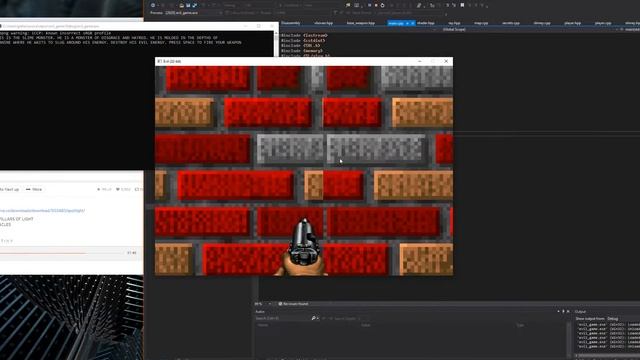Click inside the brick wall game view
The width and height of the screenshot is (640, 360).
click(x=304, y=171)
